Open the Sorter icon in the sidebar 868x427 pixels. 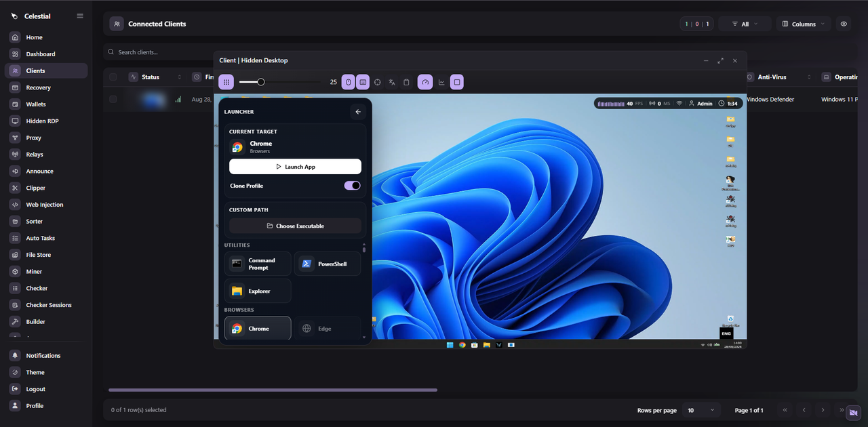[x=15, y=222]
